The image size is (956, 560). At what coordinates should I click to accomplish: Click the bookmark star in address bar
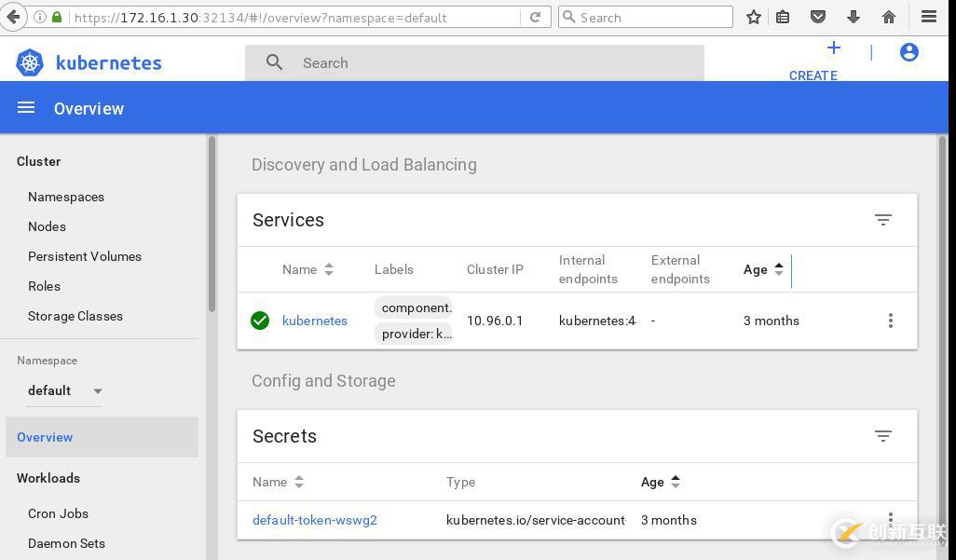[x=754, y=17]
